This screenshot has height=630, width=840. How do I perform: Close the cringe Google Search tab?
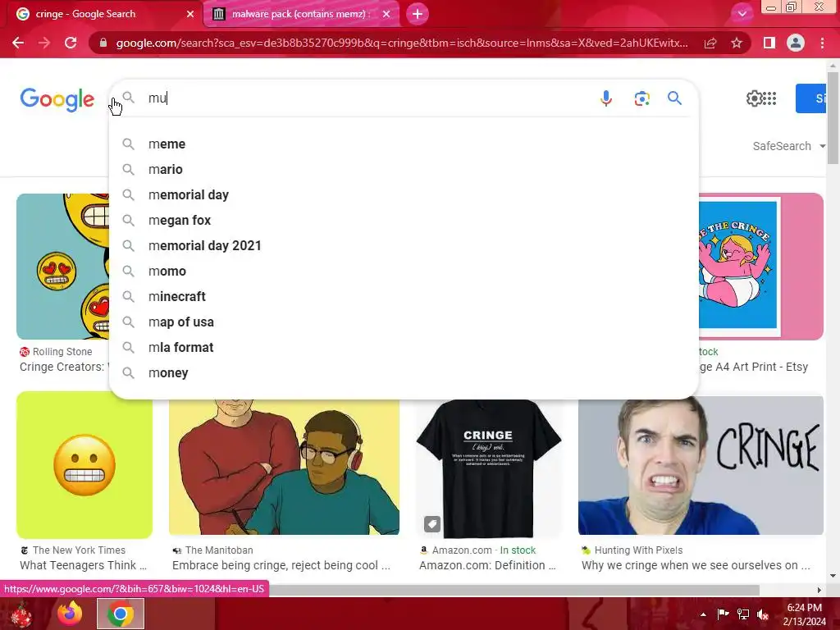point(190,14)
